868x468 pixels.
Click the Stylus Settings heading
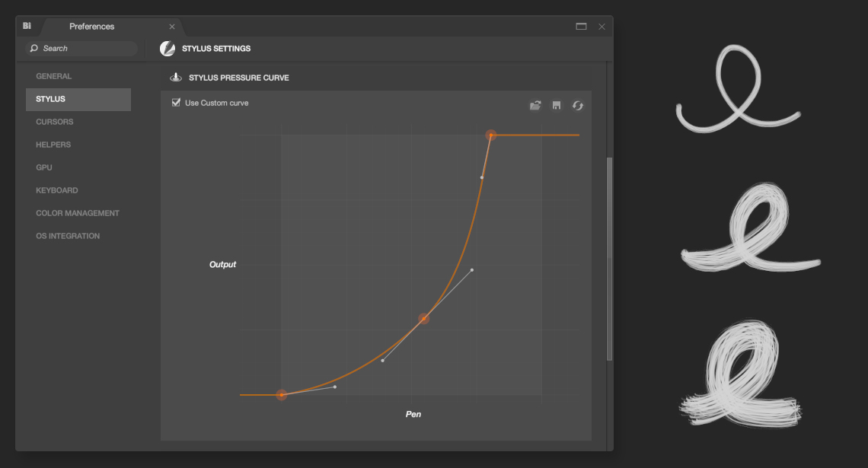click(216, 49)
